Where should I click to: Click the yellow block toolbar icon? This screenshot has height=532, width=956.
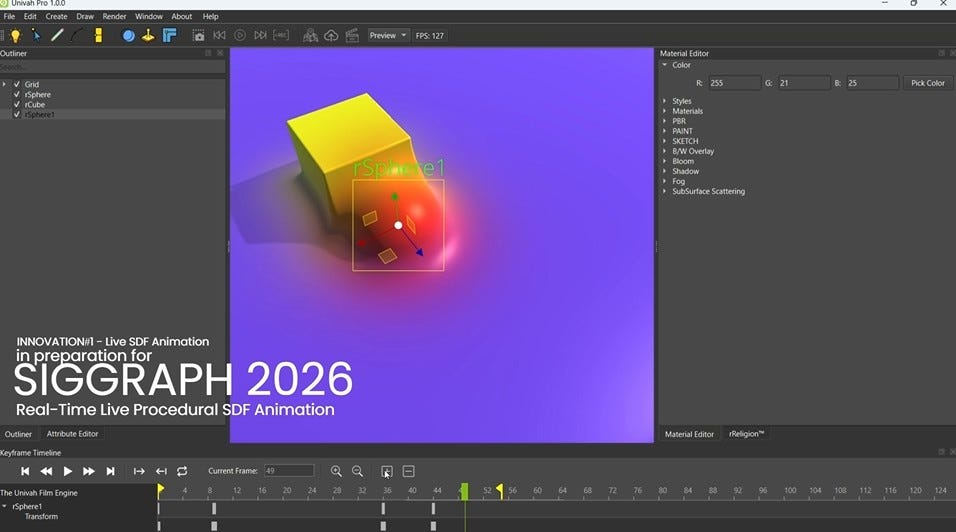pyautogui.click(x=98, y=35)
